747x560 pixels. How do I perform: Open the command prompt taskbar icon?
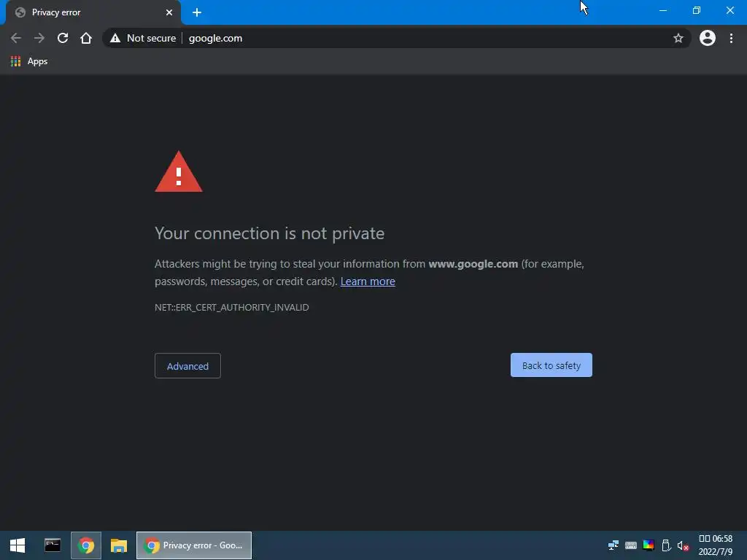[53, 545]
